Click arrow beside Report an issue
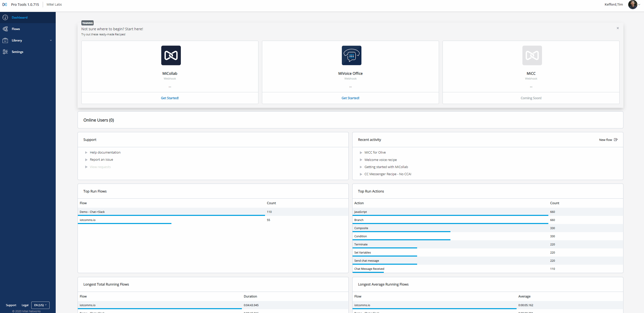This screenshot has width=644, height=313. [86, 160]
